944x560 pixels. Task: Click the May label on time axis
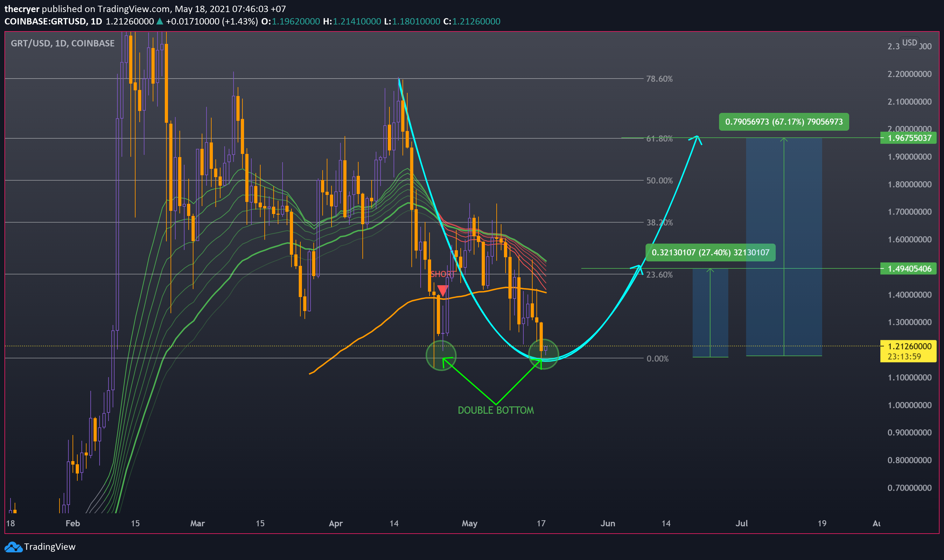tap(470, 523)
